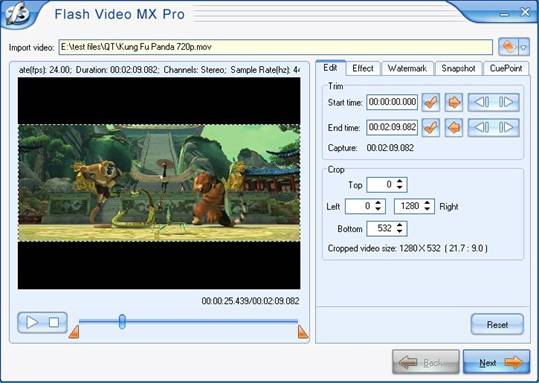Click the orange checkmark beside End time

(x=430, y=128)
